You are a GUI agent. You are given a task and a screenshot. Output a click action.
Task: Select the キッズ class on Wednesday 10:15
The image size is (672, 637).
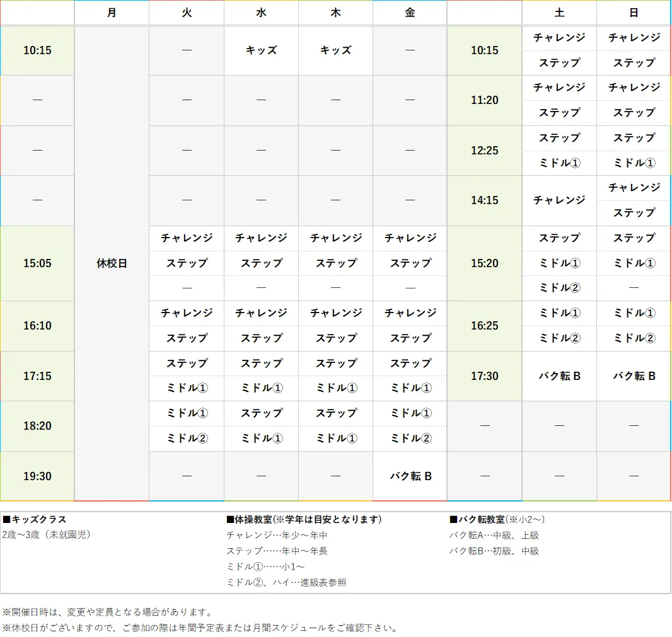[260, 50]
